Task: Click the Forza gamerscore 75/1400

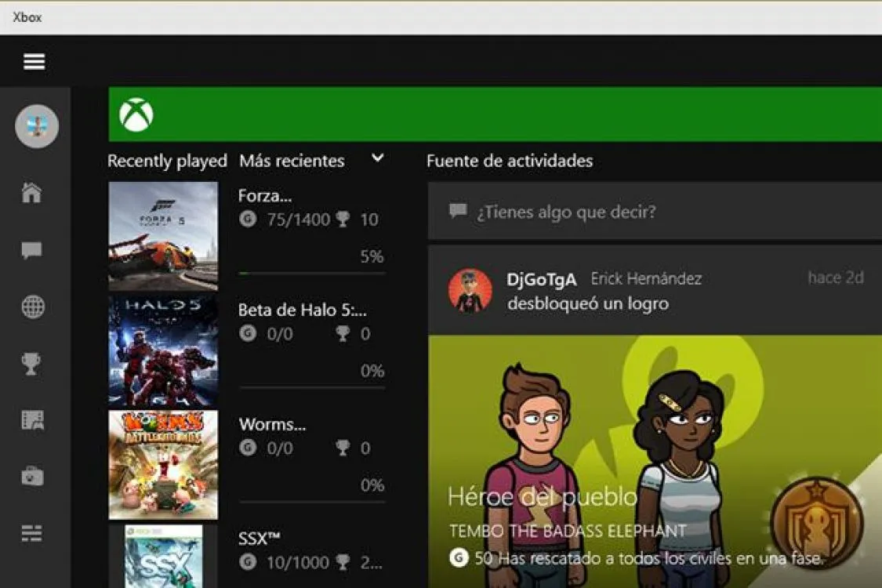Action: click(x=299, y=219)
